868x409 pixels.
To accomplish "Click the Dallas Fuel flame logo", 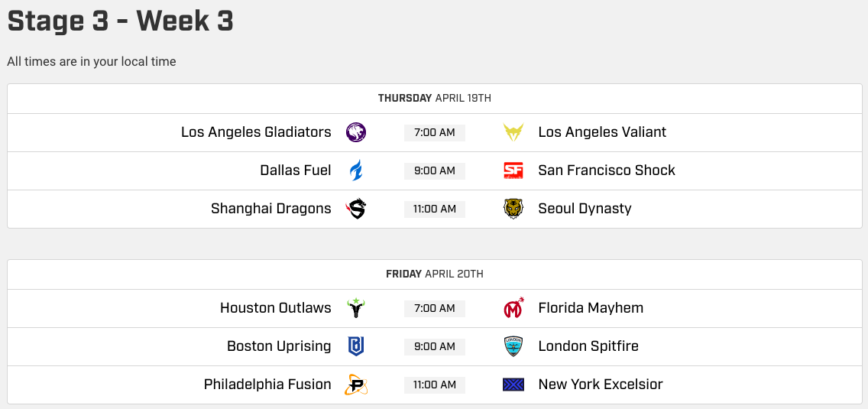I will coord(356,170).
